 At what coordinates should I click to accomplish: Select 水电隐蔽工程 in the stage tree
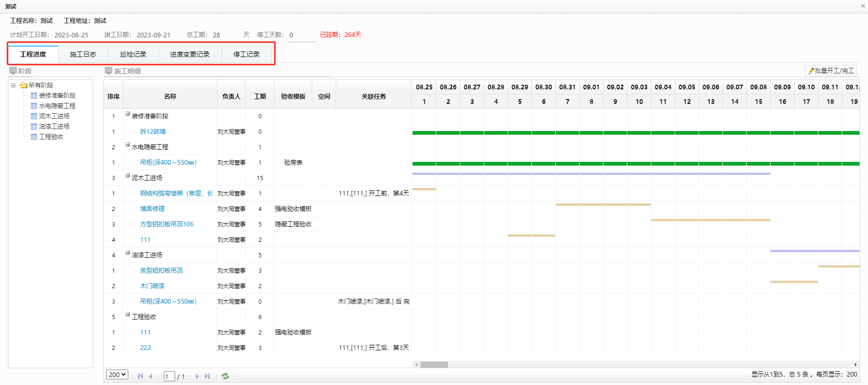click(57, 106)
